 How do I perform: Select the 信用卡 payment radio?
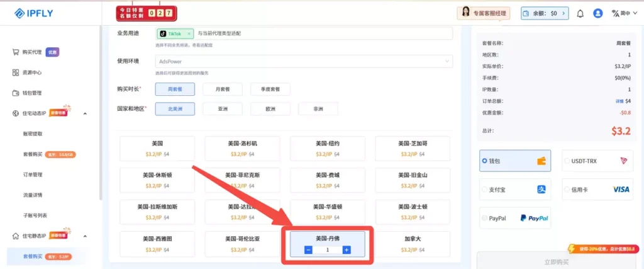(x=567, y=190)
